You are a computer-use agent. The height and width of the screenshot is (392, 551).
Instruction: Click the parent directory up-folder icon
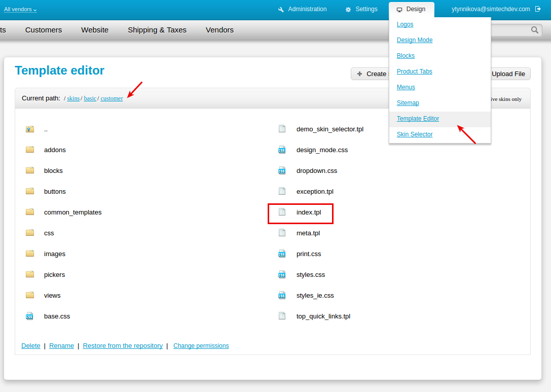pos(30,129)
